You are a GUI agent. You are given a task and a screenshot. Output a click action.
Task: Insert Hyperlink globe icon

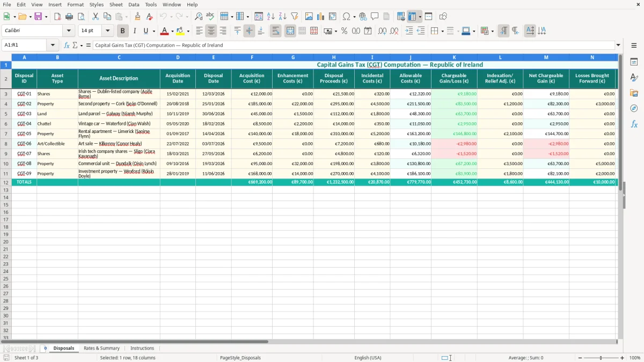tap(363, 17)
